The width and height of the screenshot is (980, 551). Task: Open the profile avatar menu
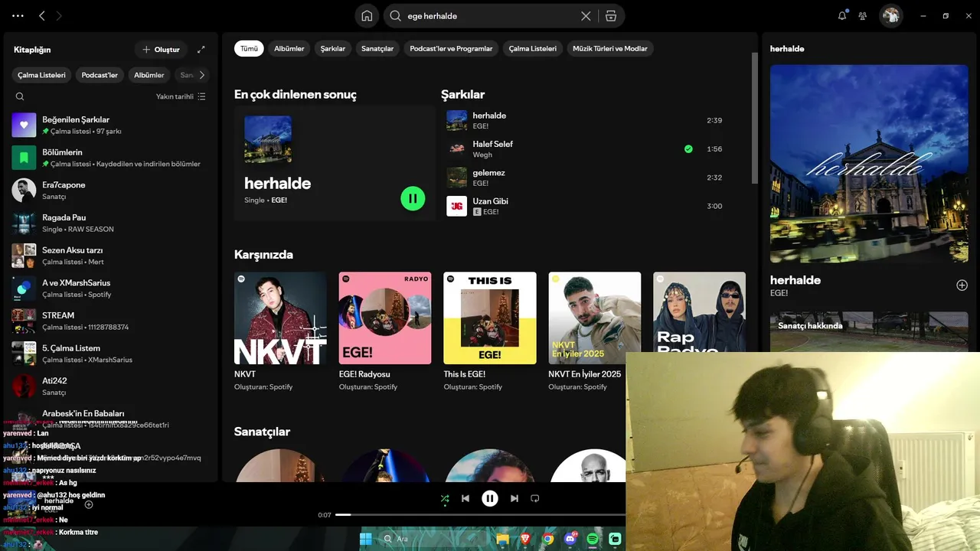(890, 15)
